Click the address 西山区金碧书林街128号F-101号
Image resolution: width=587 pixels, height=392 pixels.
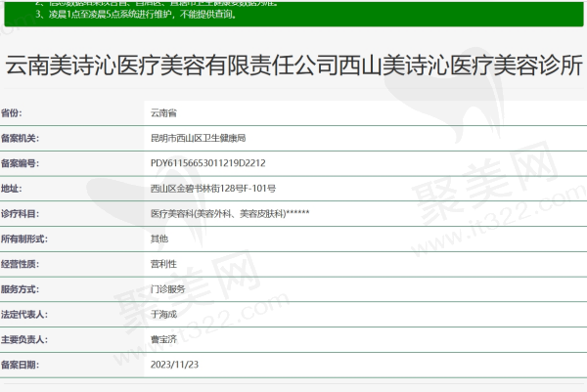click(x=213, y=188)
